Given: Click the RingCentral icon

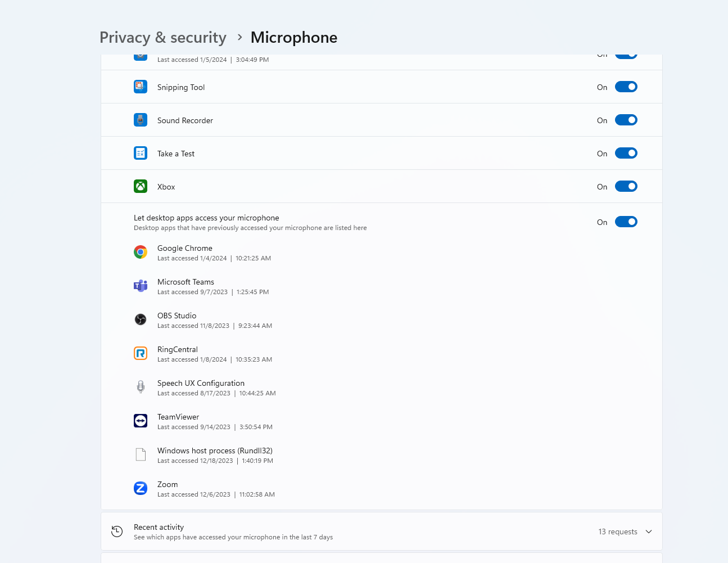Looking at the screenshot, I should tap(141, 353).
